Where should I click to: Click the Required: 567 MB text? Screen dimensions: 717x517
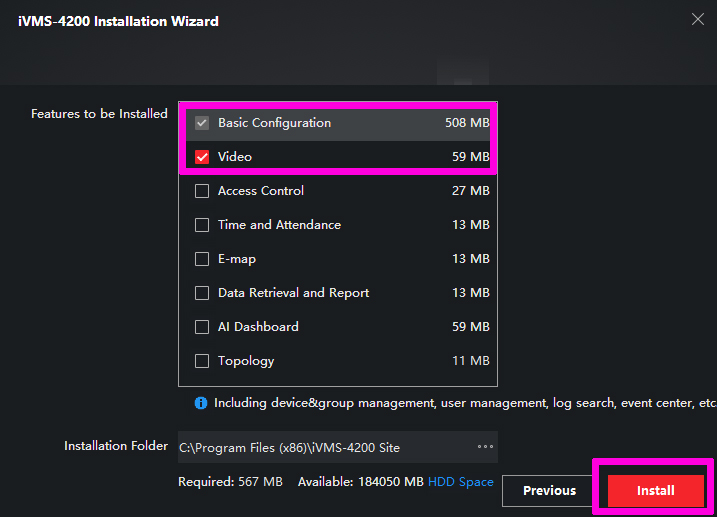click(230, 482)
